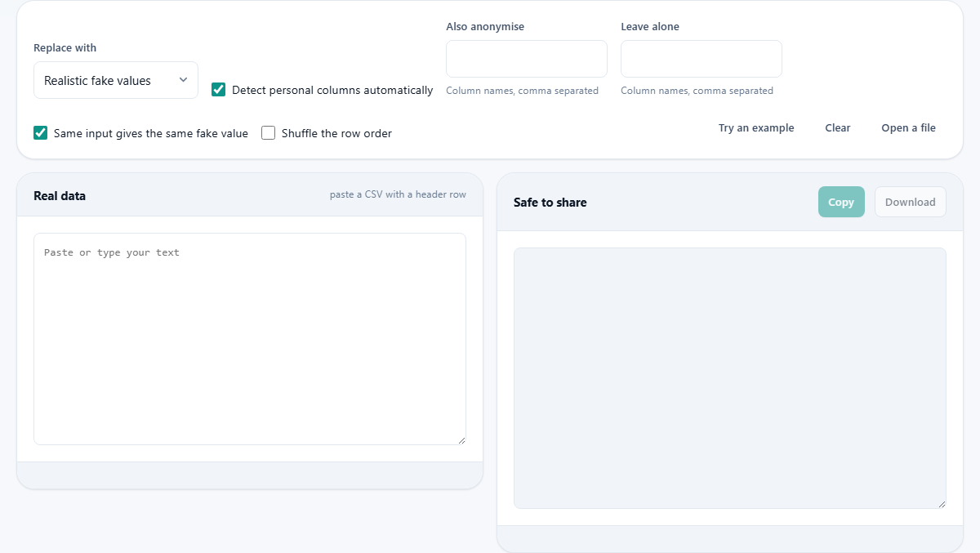Toggle 'Detect personal columns automatically' checkbox
The height and width of the screenshot is (553, 980).
(218, 90)
